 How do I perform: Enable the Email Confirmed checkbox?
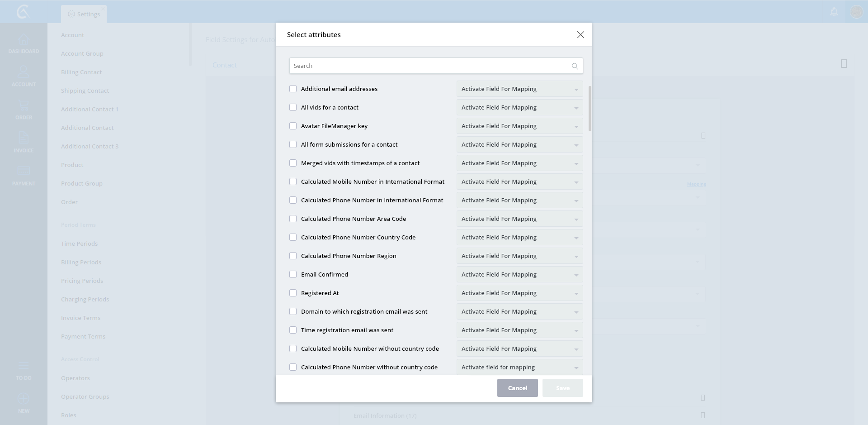[293, 275]
